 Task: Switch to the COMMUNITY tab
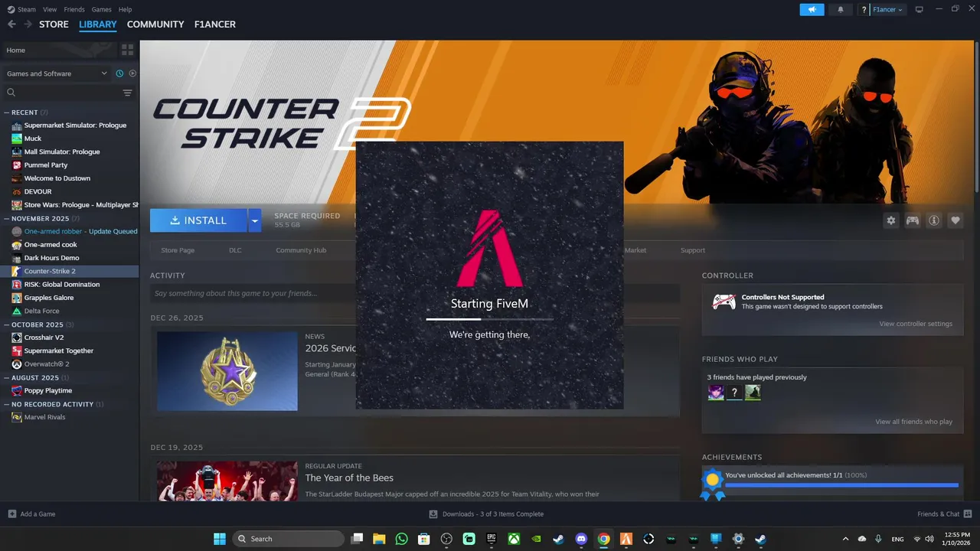click(x=155, y=24)
